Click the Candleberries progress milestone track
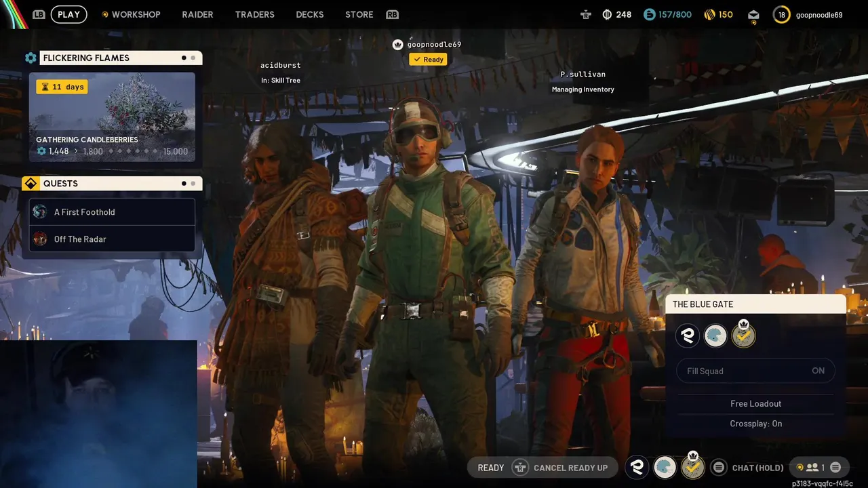The width and height of the screenshot is (868, 488). pos(132,151)
